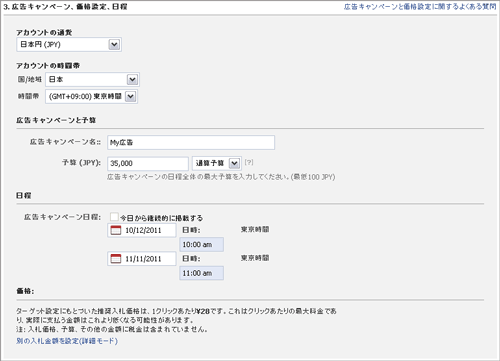Viewport: 500px width, 361px height.
Task: Click the 東京時間 text beside the start time
Action: click(x=255, y=229)
